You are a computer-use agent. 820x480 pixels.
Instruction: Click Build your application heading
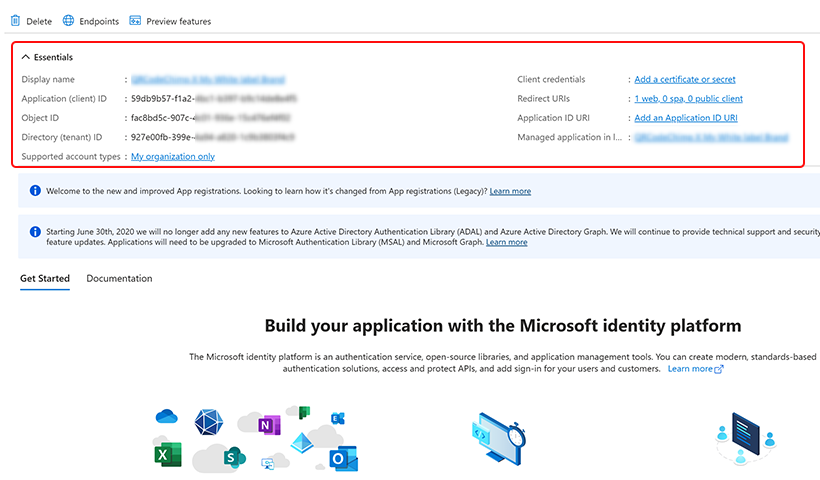tap(503, 326)
